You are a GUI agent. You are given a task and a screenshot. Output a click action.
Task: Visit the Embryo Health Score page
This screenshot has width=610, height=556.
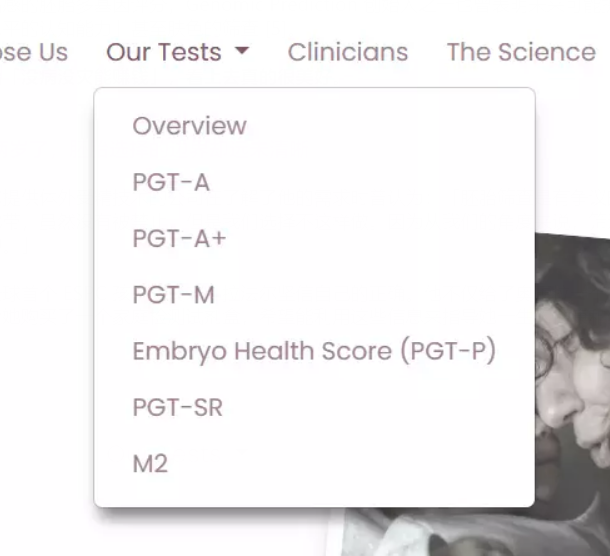314,351
